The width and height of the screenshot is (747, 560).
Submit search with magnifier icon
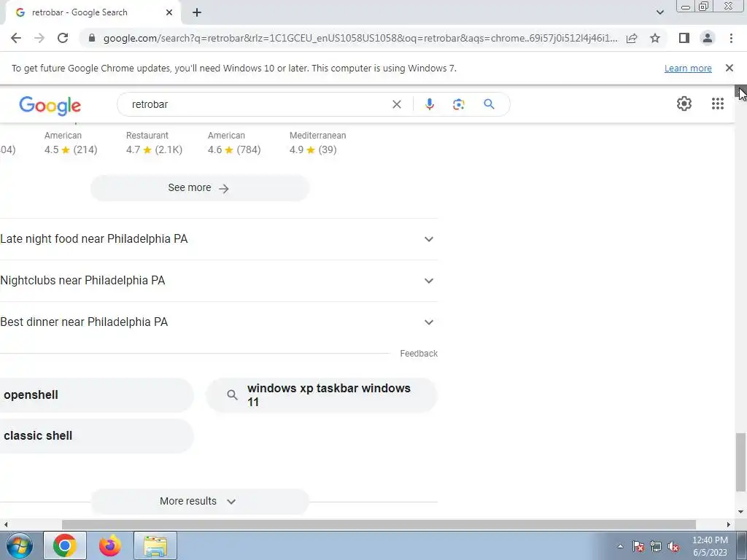tap(489, 104)
